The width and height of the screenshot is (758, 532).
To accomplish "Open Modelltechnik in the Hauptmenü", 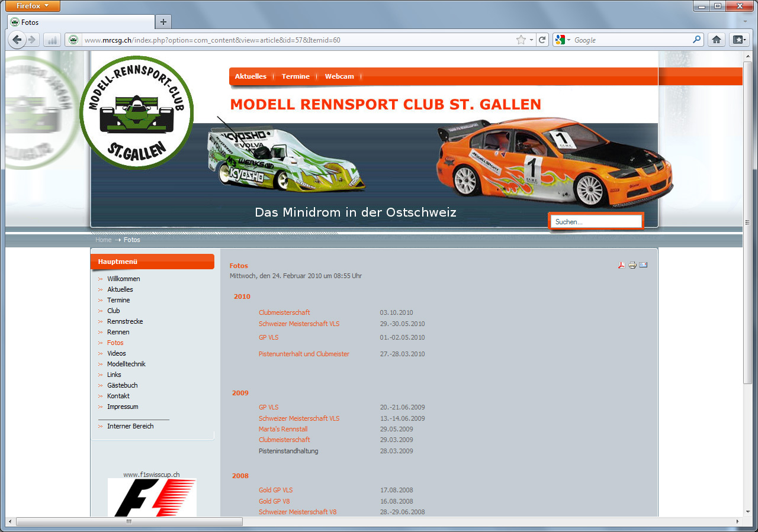I will coord(126,364).
